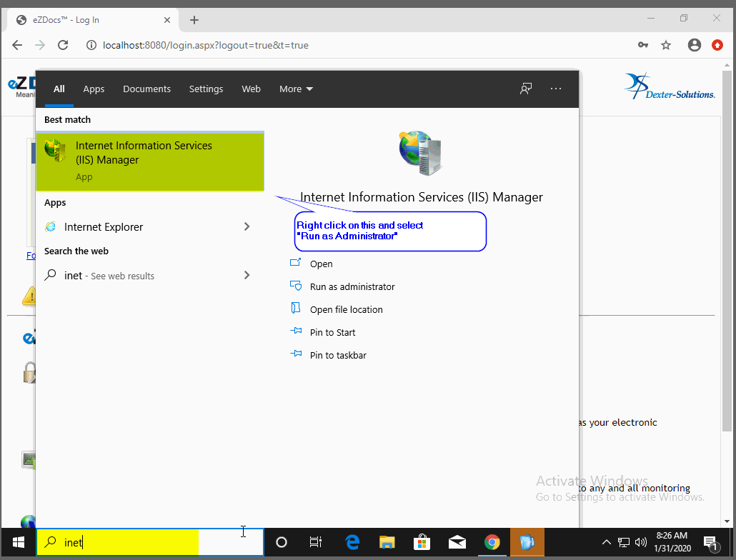Select the eZDocs Log In tab
This screenshot has height=560, width=736.
click(93, 20)
